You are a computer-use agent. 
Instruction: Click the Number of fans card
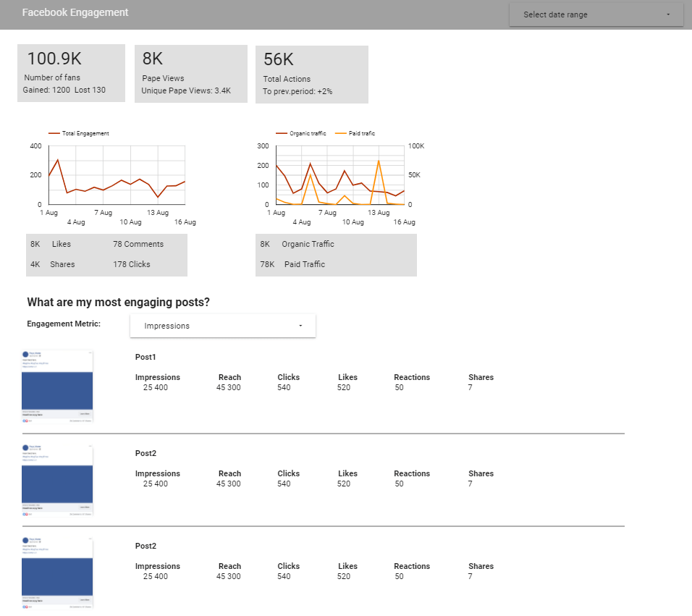pos(71,72)
